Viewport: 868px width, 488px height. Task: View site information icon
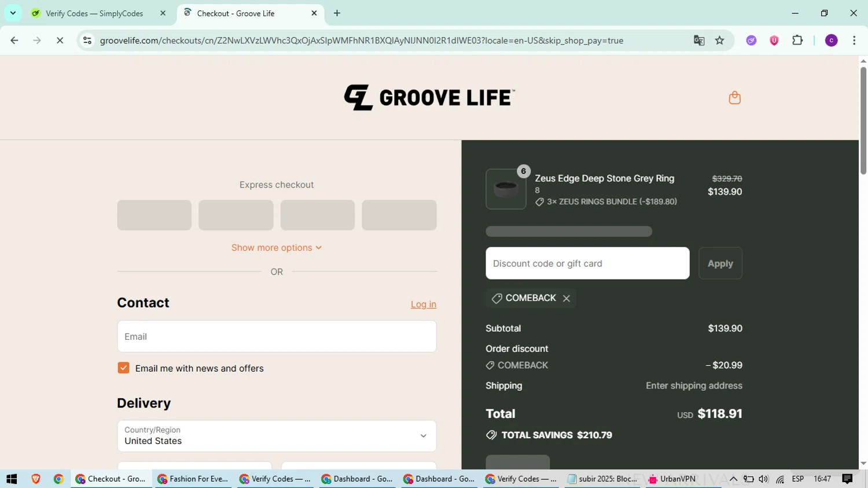click(87, 41)
